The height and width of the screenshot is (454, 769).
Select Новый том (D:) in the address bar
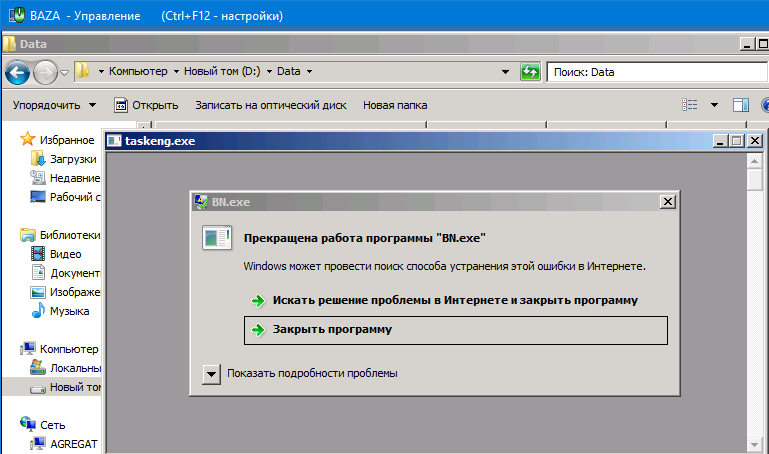coord(222,71)
